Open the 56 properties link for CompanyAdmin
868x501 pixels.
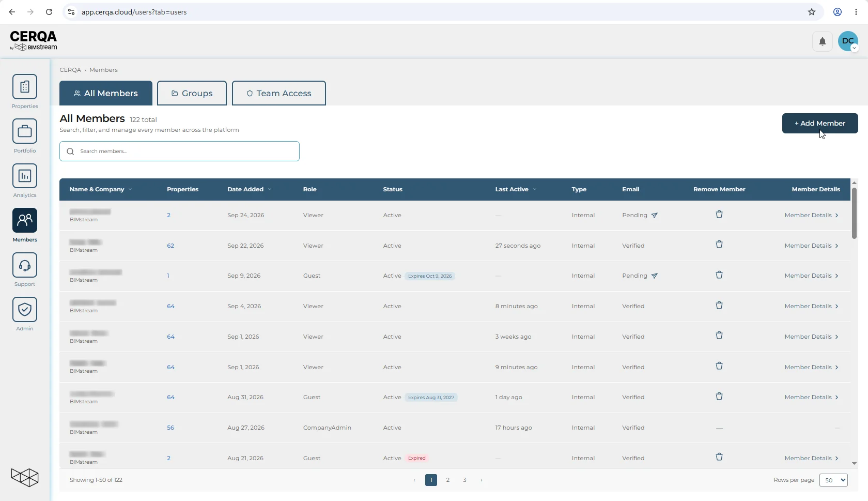tap(171, 428)
